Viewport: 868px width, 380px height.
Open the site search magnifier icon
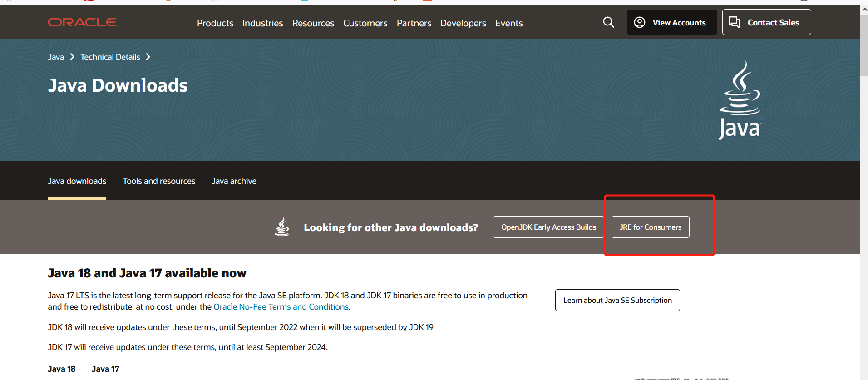(x=608, y=22)
